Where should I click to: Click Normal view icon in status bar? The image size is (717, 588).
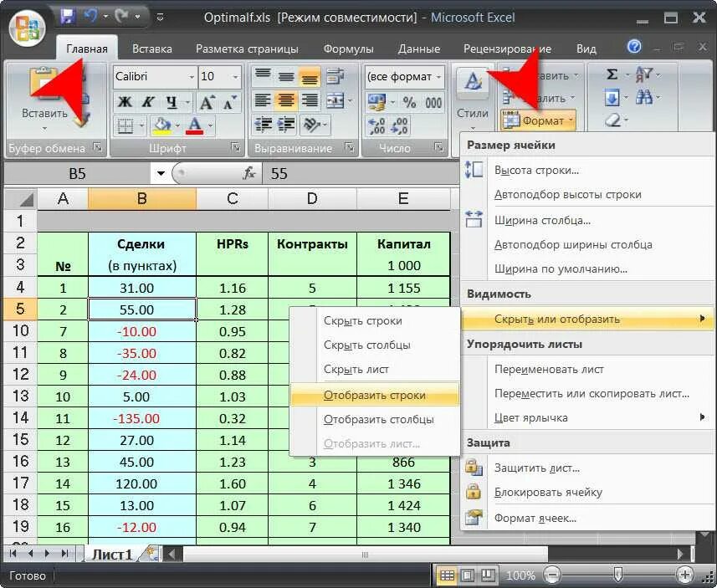click(x=447, y=575)
